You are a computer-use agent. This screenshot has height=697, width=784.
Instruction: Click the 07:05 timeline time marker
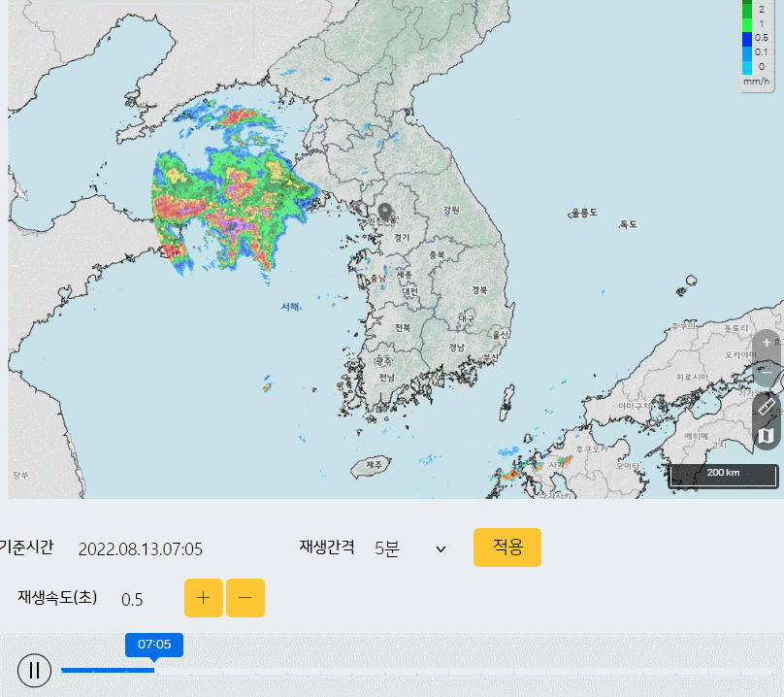[154, 645]
